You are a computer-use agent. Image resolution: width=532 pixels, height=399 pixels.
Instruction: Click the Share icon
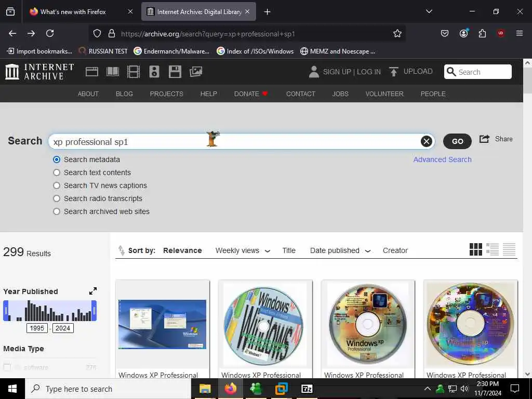click(x=484, y=139)
